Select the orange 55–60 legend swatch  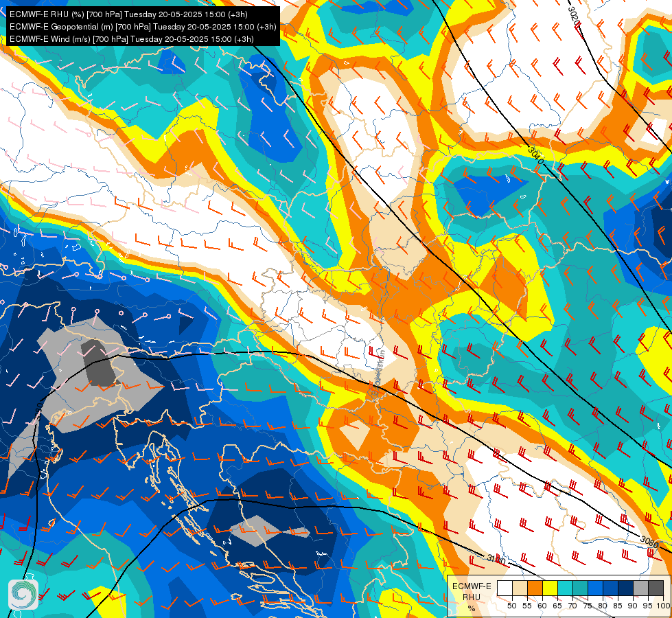coord(535,588)
